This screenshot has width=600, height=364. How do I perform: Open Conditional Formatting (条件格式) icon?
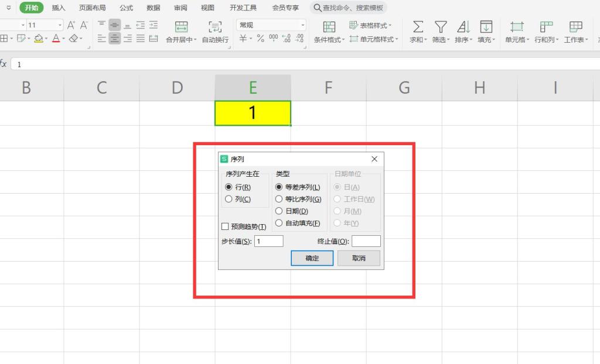329,27
